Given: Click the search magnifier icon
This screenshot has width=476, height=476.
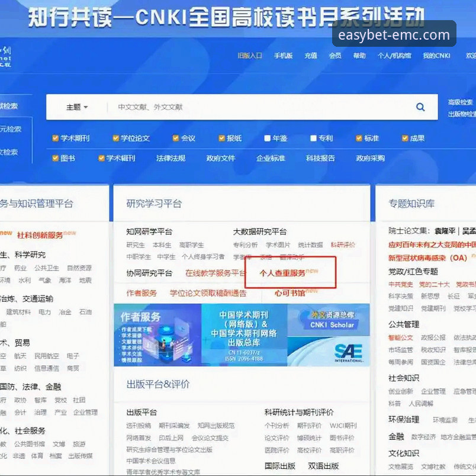Looking at the screenshot, I should click(x=420, y=107).
